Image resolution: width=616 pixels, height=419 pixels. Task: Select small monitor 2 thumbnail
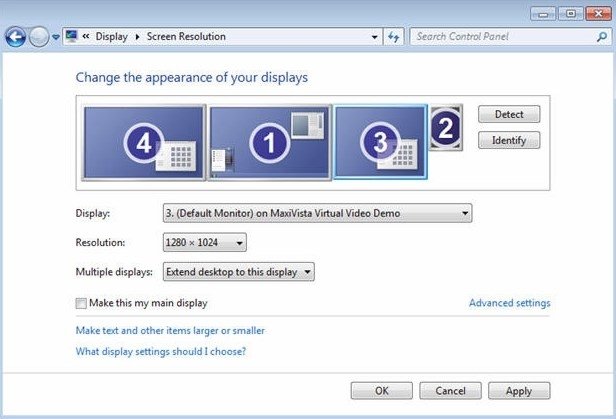(x=446, y=127)
